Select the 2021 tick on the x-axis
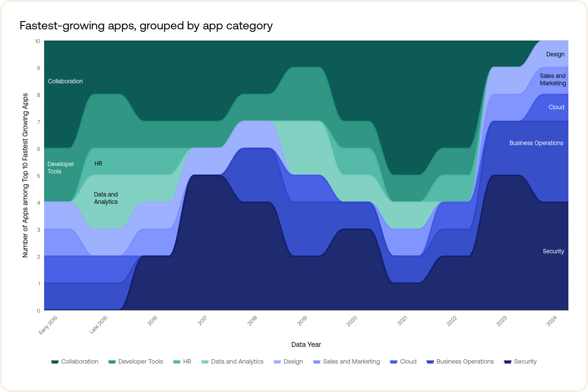 402,321
